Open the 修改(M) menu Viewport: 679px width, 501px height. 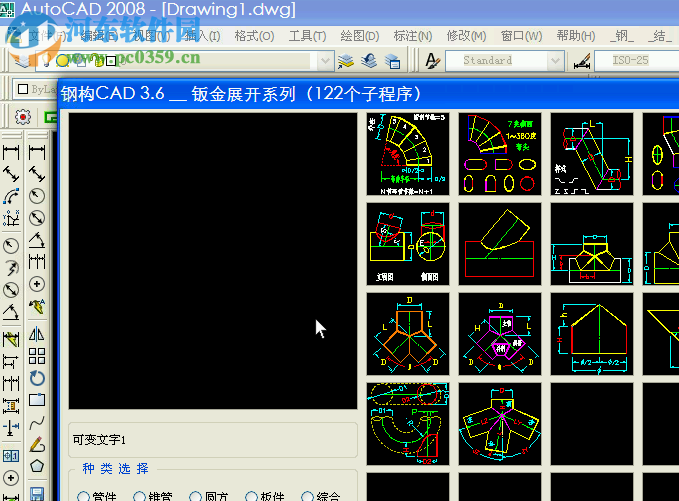point(466,36)
